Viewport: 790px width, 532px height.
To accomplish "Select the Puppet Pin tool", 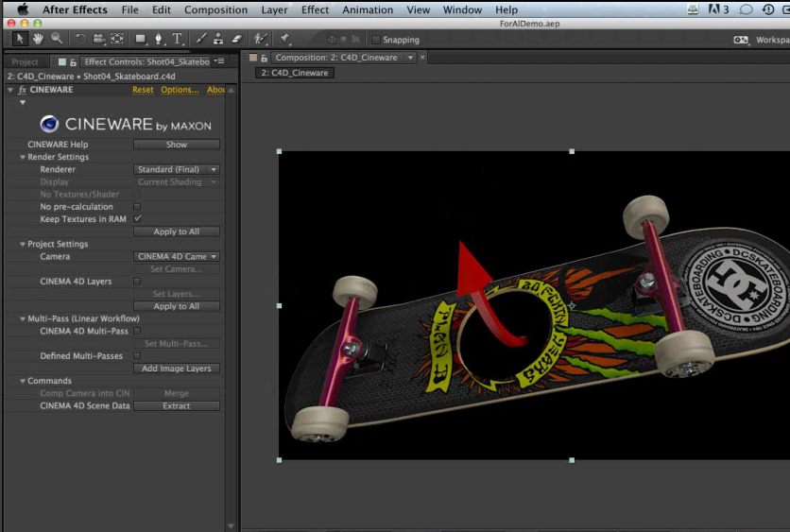I will [x=284, y=39].
